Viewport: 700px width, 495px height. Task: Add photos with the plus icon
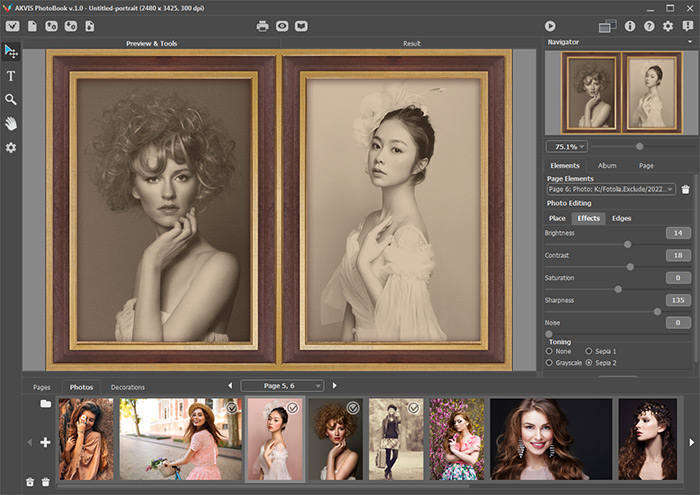pyautogui.click(x=45, y=442)
